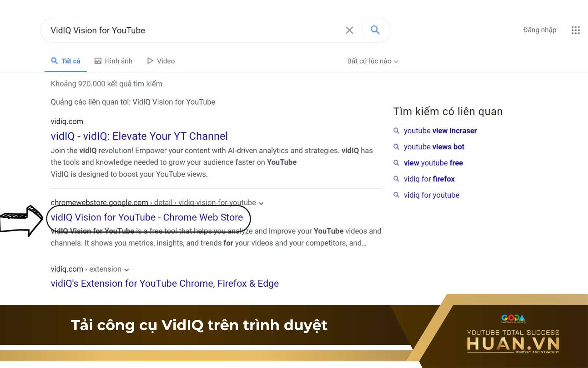Open the Google apps grid icon

tap(576, 30)
